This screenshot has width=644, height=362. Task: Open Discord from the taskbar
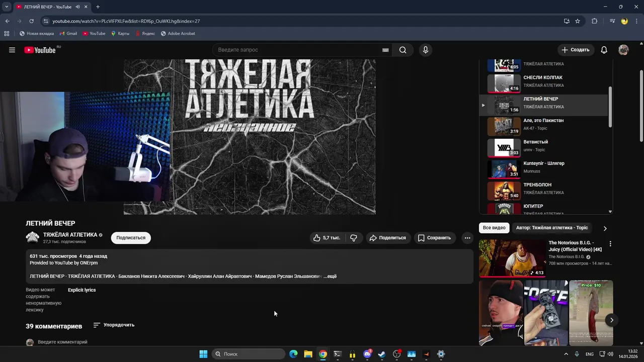tap(367, 354)
